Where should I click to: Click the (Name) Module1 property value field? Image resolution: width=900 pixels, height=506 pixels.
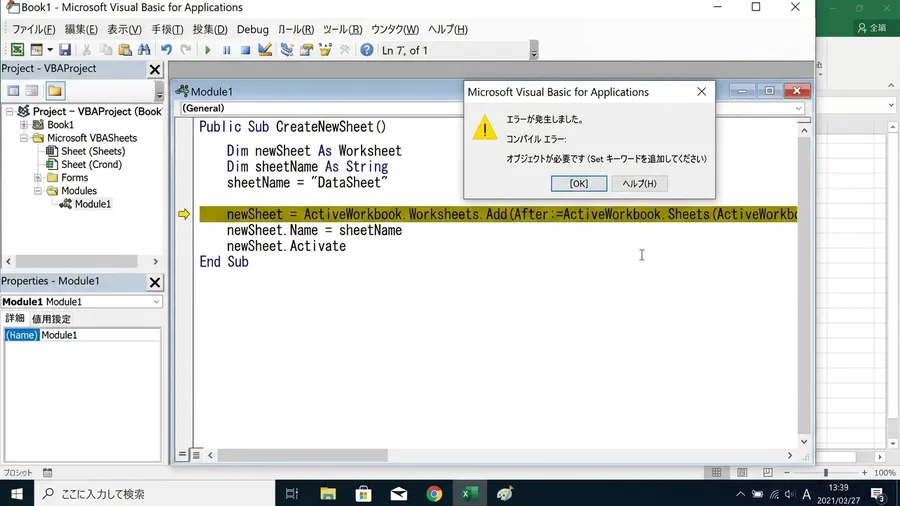100,335
